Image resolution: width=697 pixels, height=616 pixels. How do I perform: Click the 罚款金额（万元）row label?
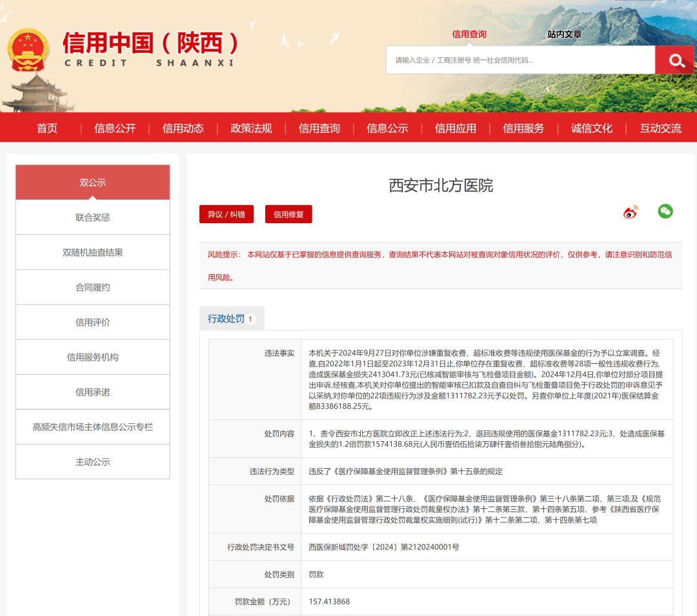[x=265, y=602]
